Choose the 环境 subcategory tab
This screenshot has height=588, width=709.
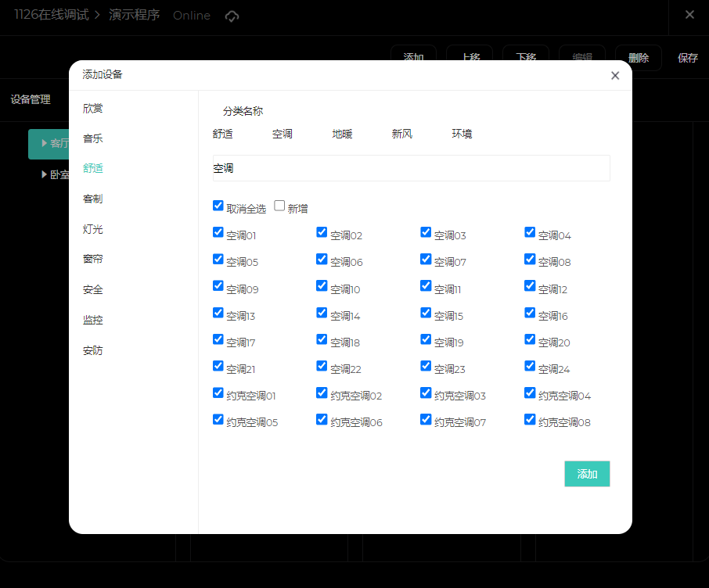[x=462, y=134]
